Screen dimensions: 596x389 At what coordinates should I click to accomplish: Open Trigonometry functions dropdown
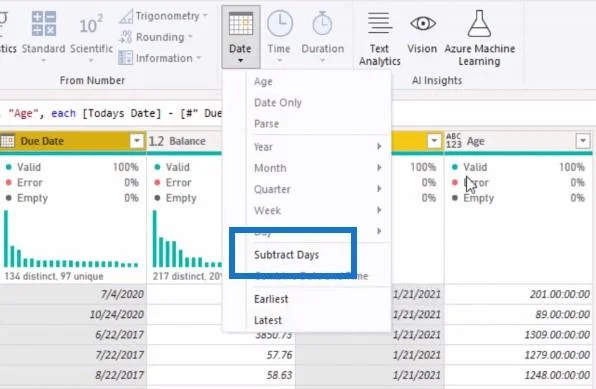pos(163,16)
